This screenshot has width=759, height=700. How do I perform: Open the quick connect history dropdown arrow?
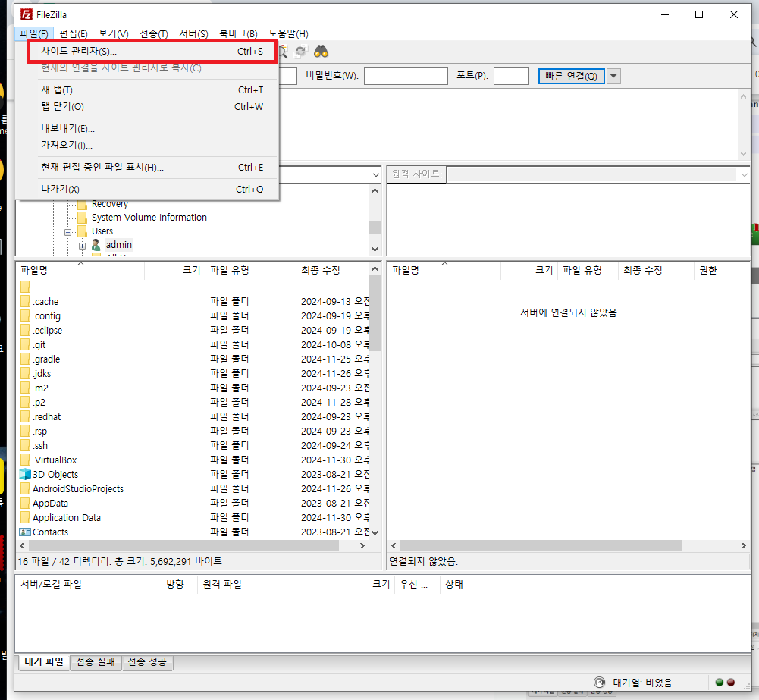pyautogui.click(x=613, y=76)
